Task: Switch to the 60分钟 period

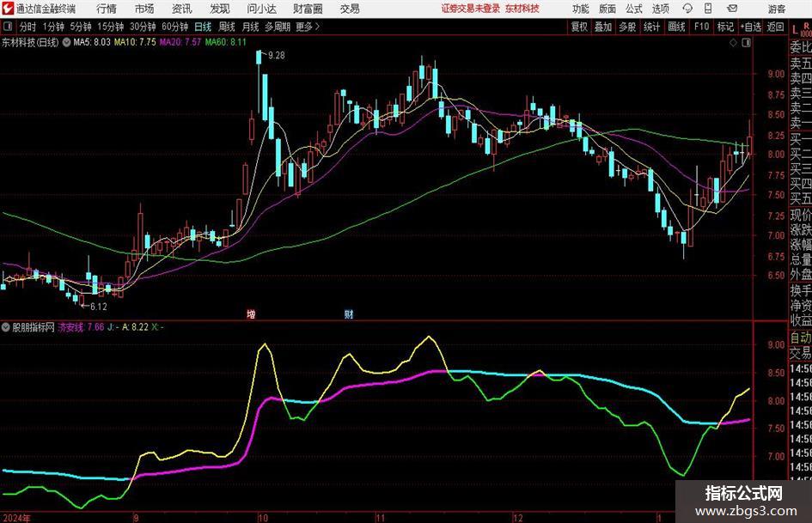Action: tap(174, 27)
